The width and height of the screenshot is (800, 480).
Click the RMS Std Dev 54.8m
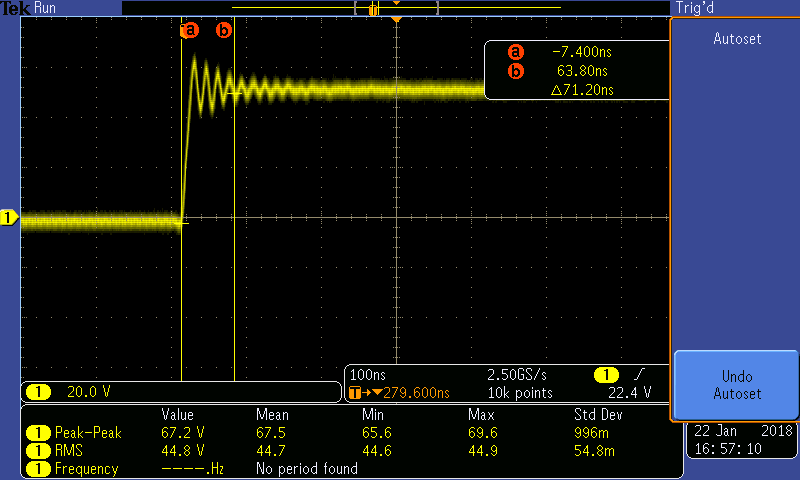[x=594, y=451]
